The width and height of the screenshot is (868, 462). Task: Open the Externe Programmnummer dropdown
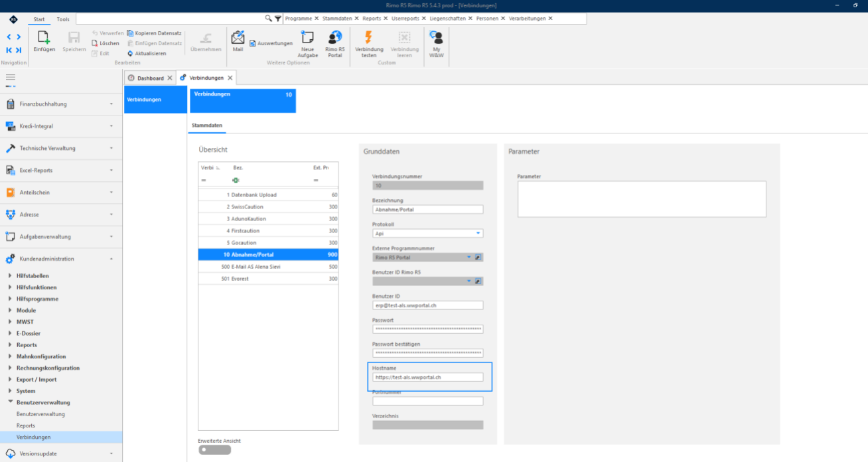[469, 257]
